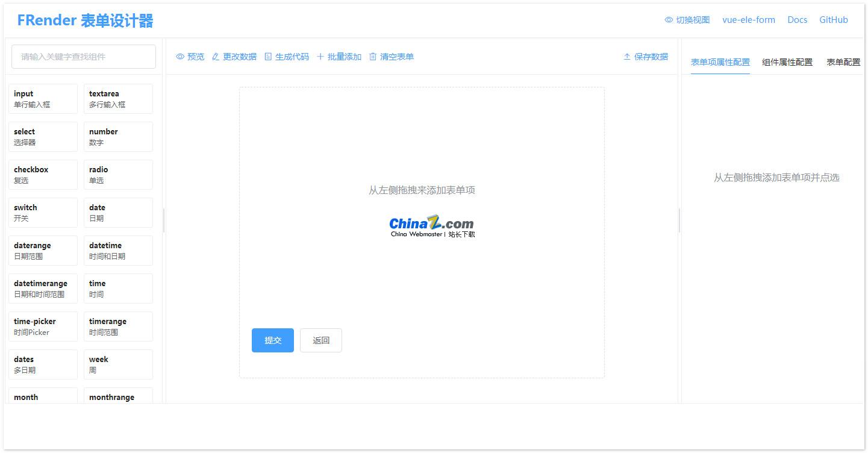This screenshot has height=453, width=868.
Task: Open the 表单配置 tab
Action: (843, 61)
